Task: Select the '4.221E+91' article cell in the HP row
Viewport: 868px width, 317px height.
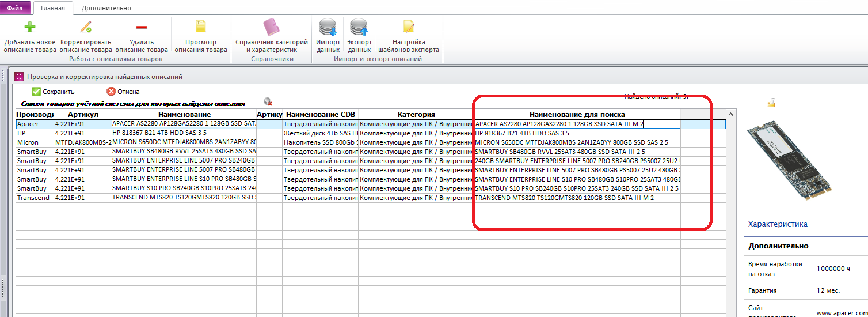Action: (83, 133)
